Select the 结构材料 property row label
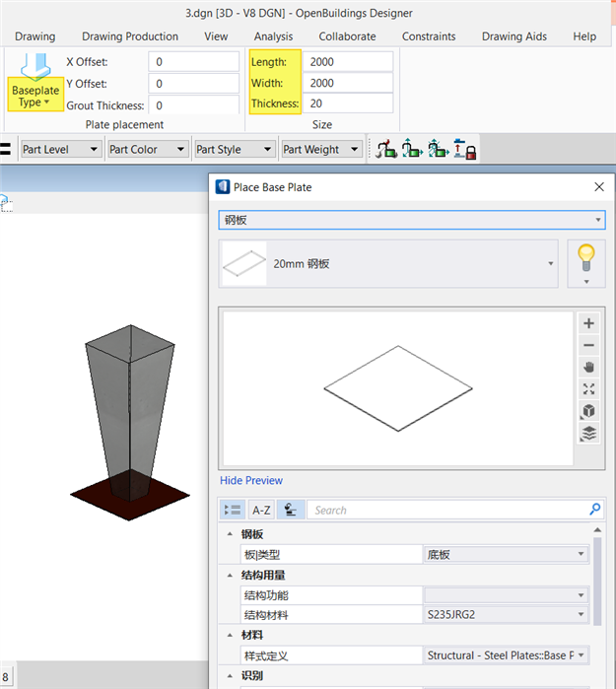This screenshot has height=689, width=616. click(331, 615)
